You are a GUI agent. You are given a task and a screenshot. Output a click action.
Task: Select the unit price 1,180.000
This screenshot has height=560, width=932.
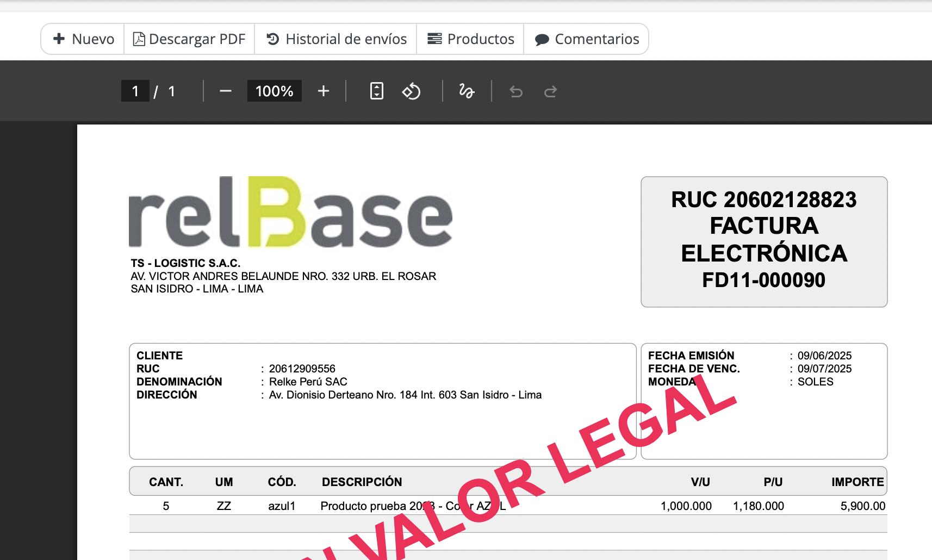[x=759, y=506]
